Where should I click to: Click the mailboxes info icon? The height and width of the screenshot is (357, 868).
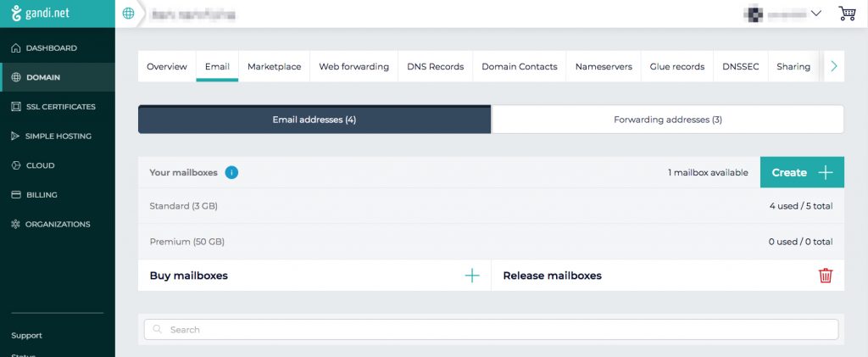coord(231,172)
